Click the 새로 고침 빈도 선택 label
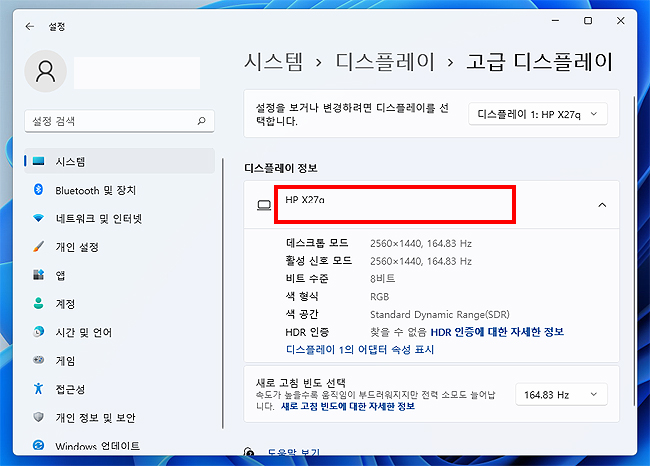Viewport: 650px width, 466px height. (301, 382)
